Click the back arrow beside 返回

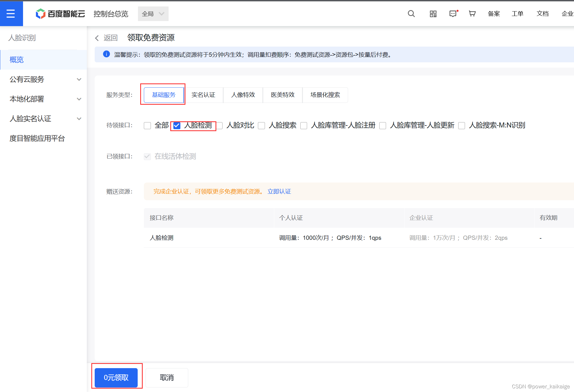pyautogui.click(x=97, y=38)
